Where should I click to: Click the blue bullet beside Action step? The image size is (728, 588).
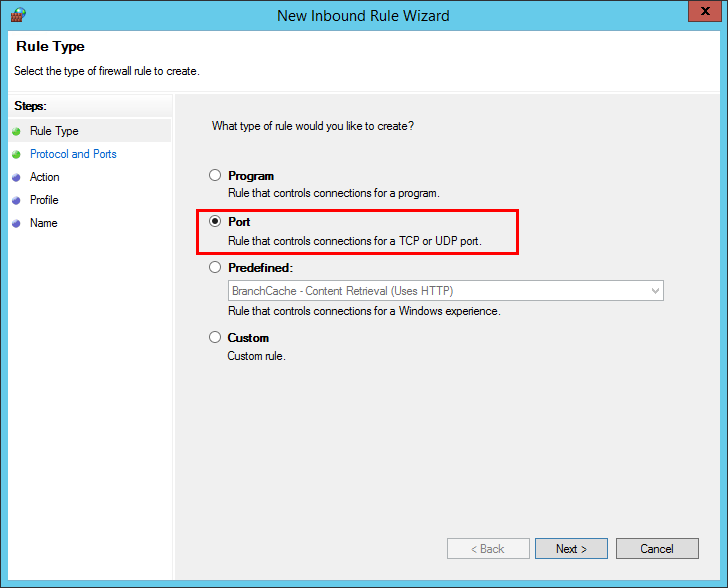16,178
